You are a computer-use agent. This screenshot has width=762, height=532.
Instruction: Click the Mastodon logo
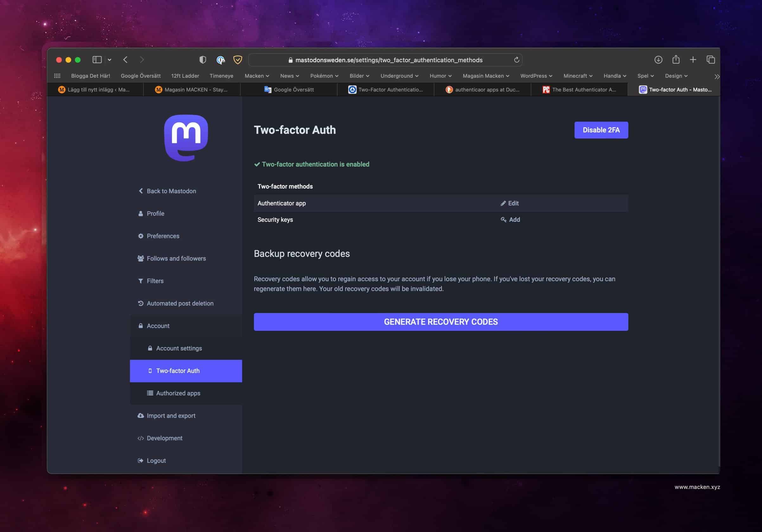tap(186, 138)
